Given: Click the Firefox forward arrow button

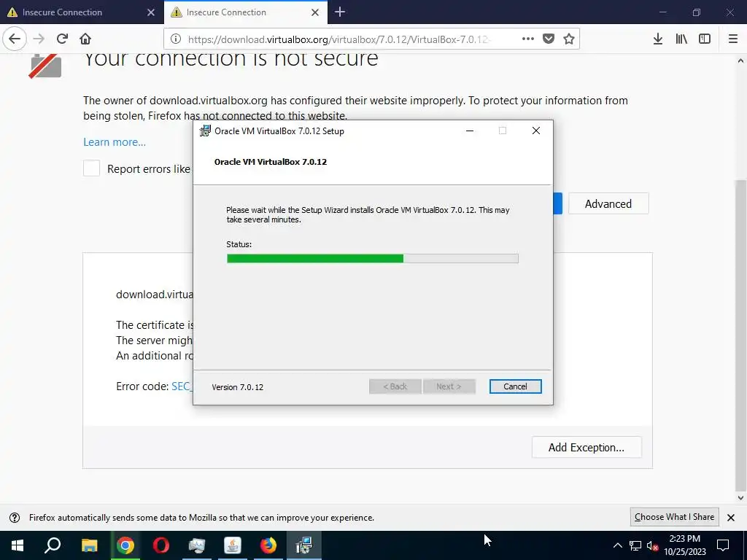Looking at the screenshot, I should [39, 39].
